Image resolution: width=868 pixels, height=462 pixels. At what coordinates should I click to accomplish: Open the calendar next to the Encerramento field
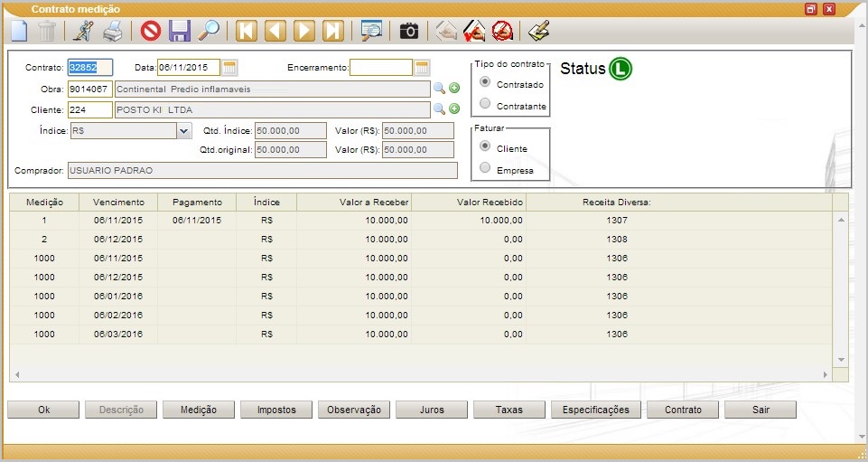click(x=422, y=68)
